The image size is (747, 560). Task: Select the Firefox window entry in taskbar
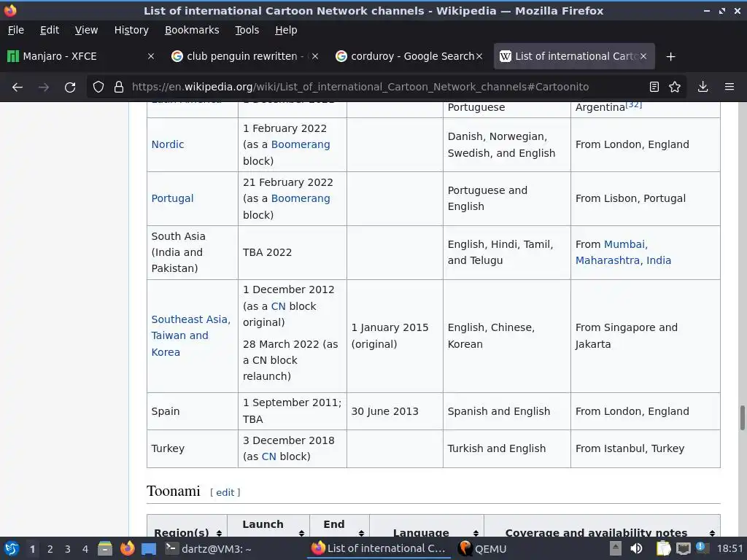tap(379, 548)
